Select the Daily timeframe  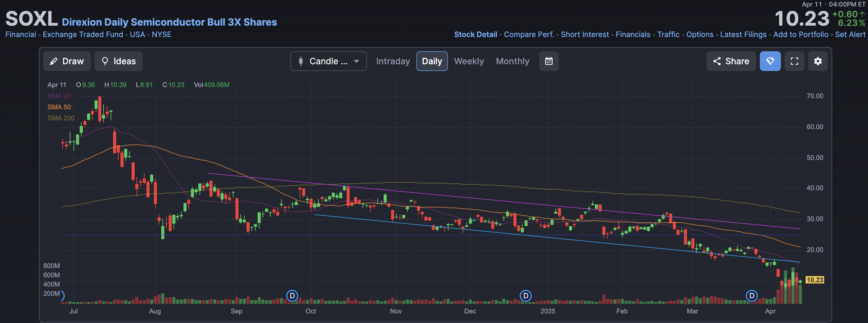click(x=432, y=61)
